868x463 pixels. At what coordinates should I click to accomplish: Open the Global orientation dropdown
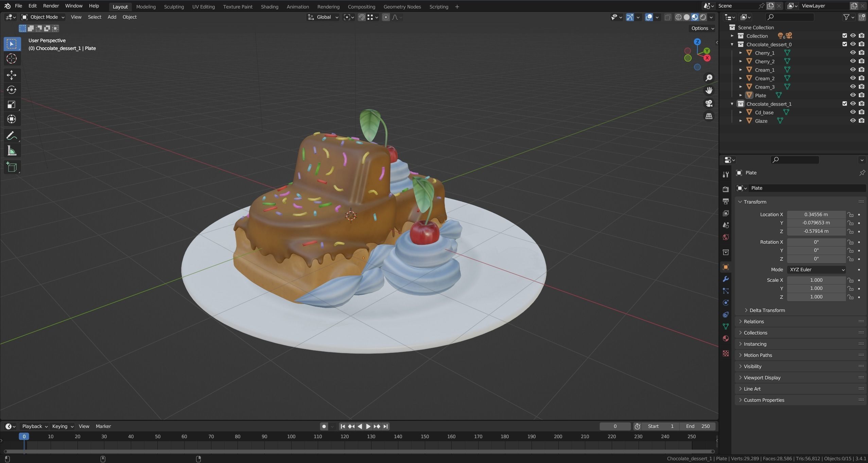[323, 17]
